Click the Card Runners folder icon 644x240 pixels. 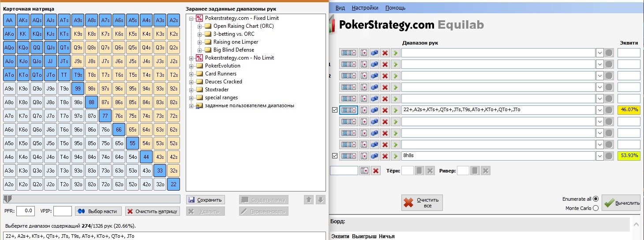[199, 74]
